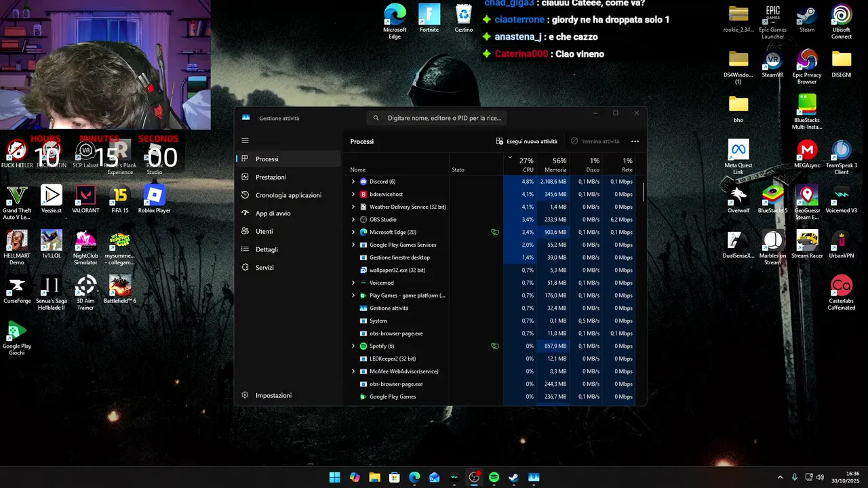Click Spotify's 857,9 MB memory value
Image resolution: width=868 pixels, height=488 pixels.
[x=555, y=346]
